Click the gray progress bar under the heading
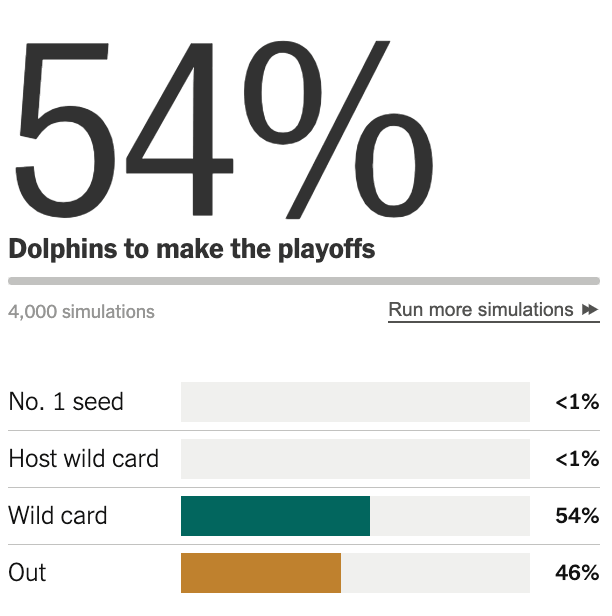The image size is (612, 616). pyautogui.click(x=304, y=281)
